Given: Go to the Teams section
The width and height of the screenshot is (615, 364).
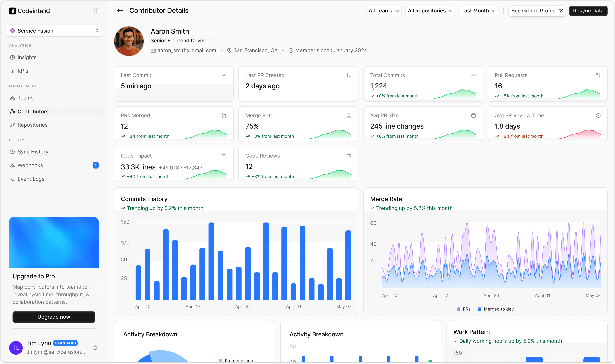Looking at the screenshot, I should (x=54, y=98).
